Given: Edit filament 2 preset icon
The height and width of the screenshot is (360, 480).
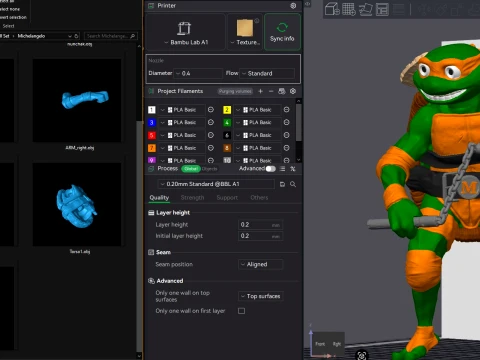Looking at the screenshot, I should pos(286,110).
